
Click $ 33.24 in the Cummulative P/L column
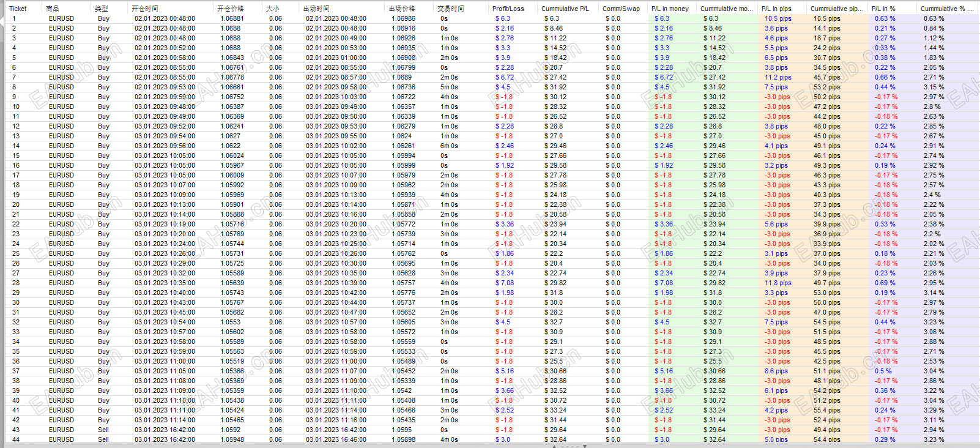click(x=555, y=410)
